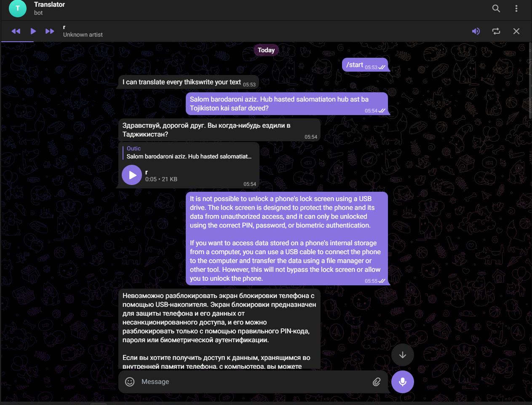Click the Translator chat title

click(49, 5)
